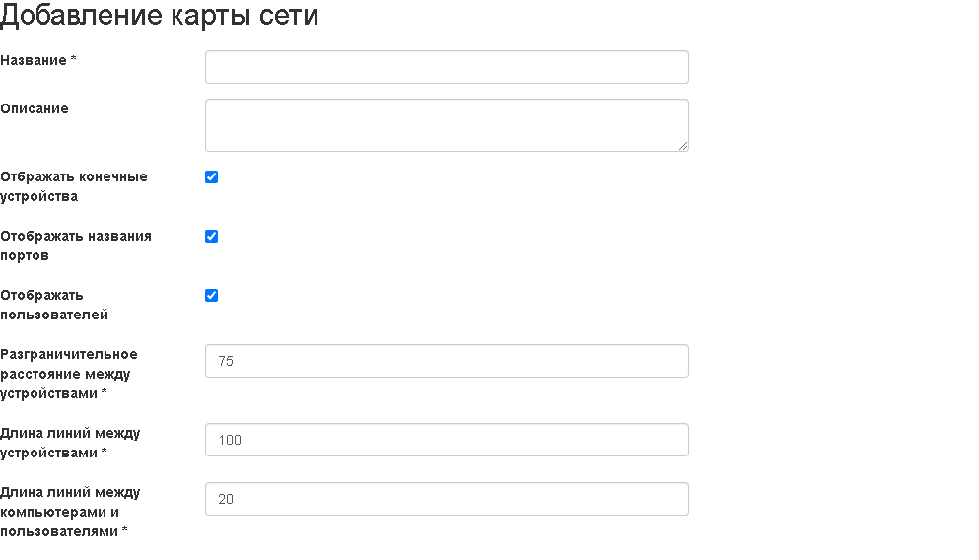Focus the Описание textarea

446,124
